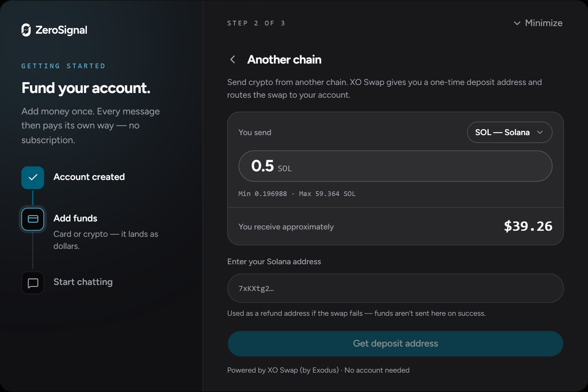Click the Enter your Solana address label
588x392 pixels.
tap(274, 262)
